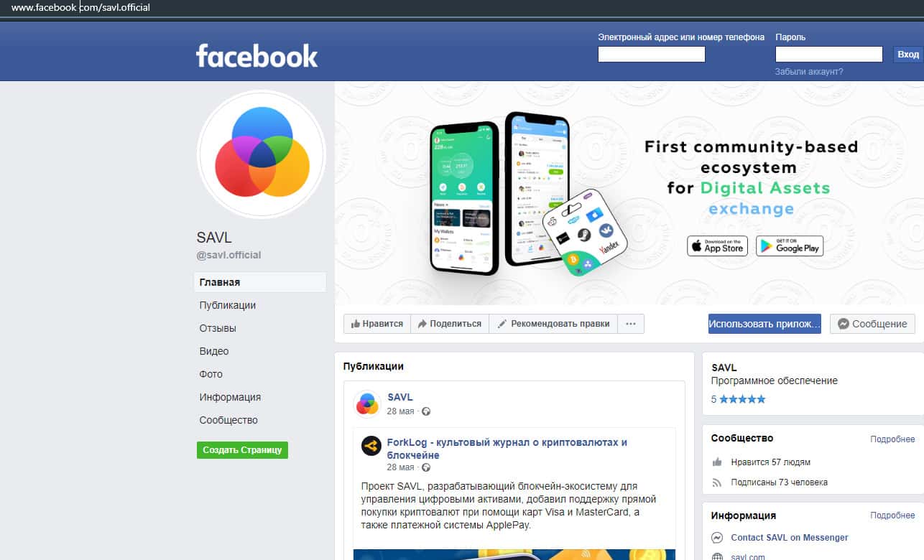The height and width of the screenshot is (560, 924).
Task: Share the page via Поделиться button
Action: coord(450,324)
